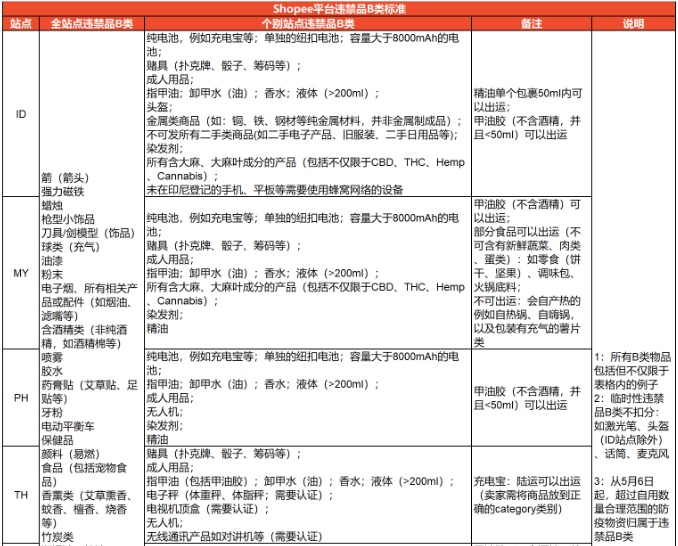
Task: Click the '强力磁铁' entry
Action: click(63, 192)
